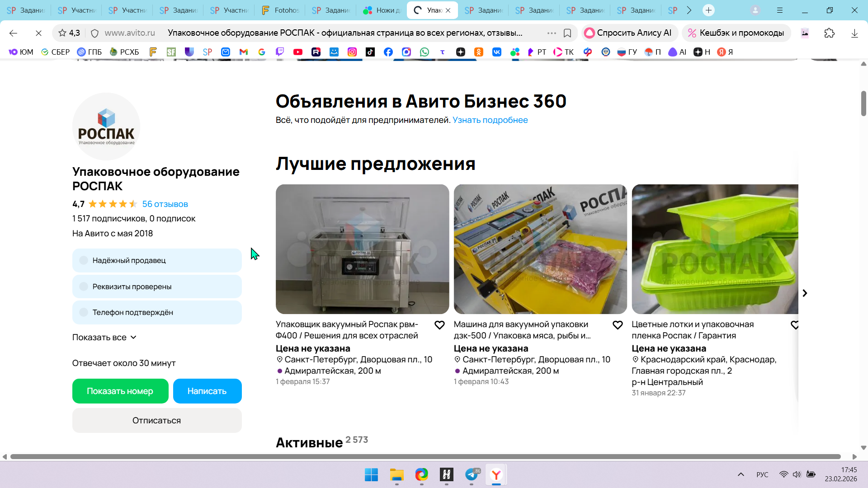
Task: Toggle the page bookmark icon in address bar
Action: (x=567, y=33)
